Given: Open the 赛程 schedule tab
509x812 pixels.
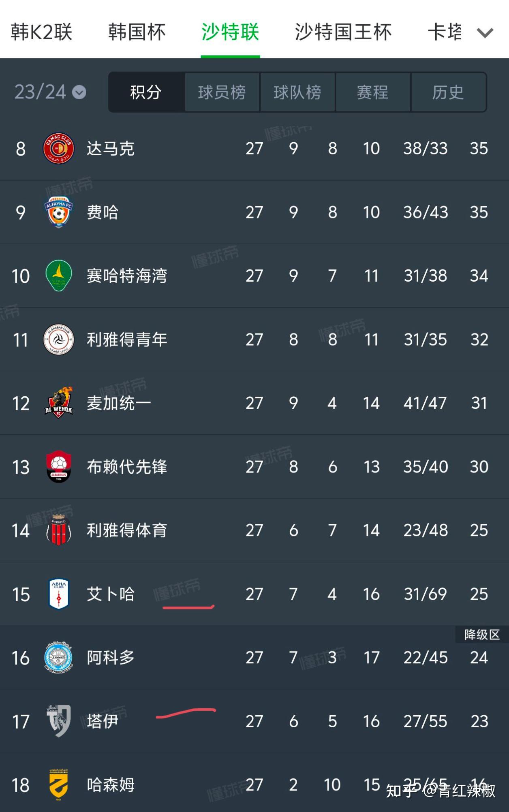Looking at the screenshot, I should [x=372, y=92].
